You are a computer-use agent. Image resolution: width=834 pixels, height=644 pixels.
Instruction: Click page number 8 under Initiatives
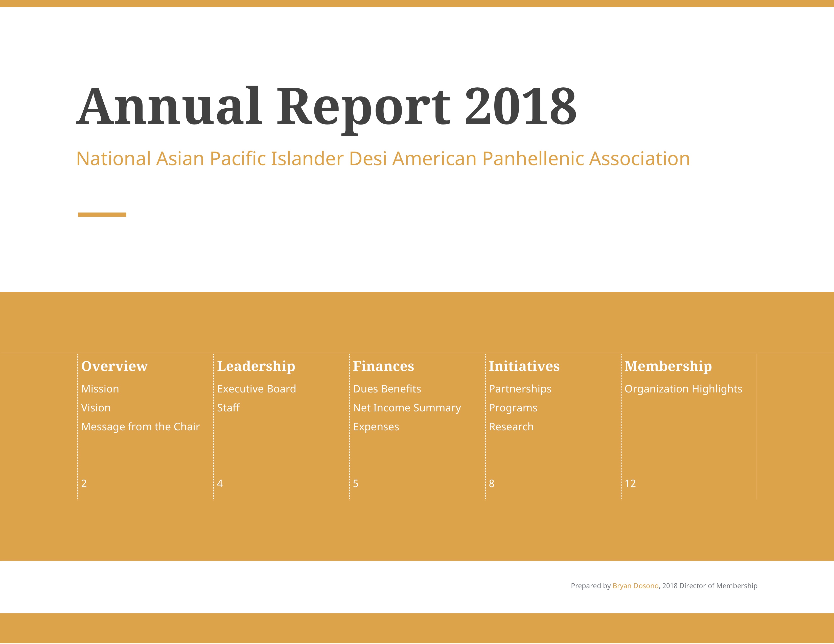(492, 484)
